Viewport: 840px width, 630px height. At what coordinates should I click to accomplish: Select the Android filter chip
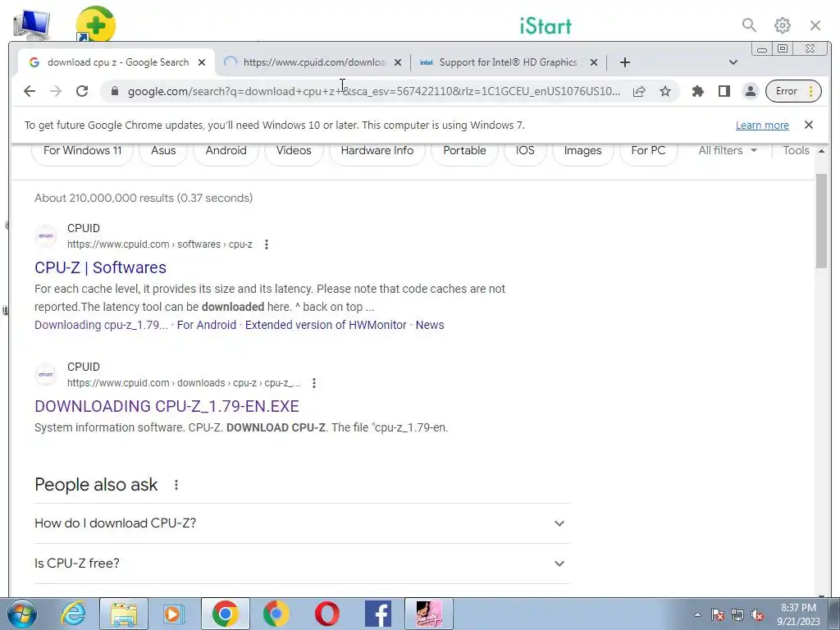point(226,151)
